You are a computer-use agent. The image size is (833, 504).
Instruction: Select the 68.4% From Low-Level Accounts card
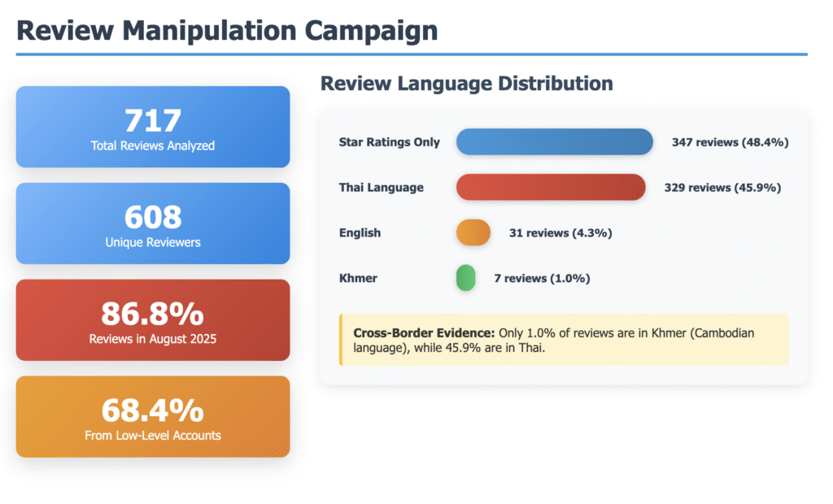(153, 417)
